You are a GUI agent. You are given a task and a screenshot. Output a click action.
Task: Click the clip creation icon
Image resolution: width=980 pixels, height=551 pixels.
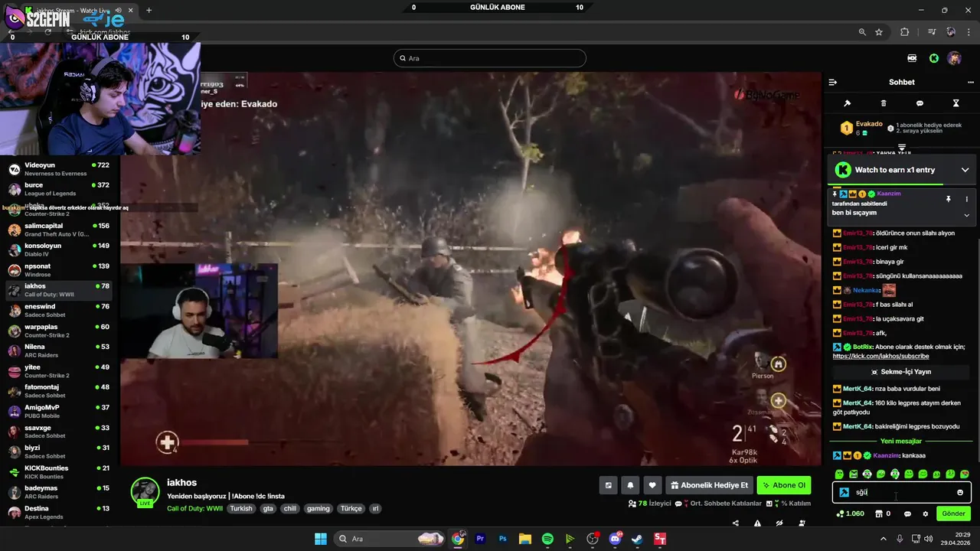click(x=609, y=485)
